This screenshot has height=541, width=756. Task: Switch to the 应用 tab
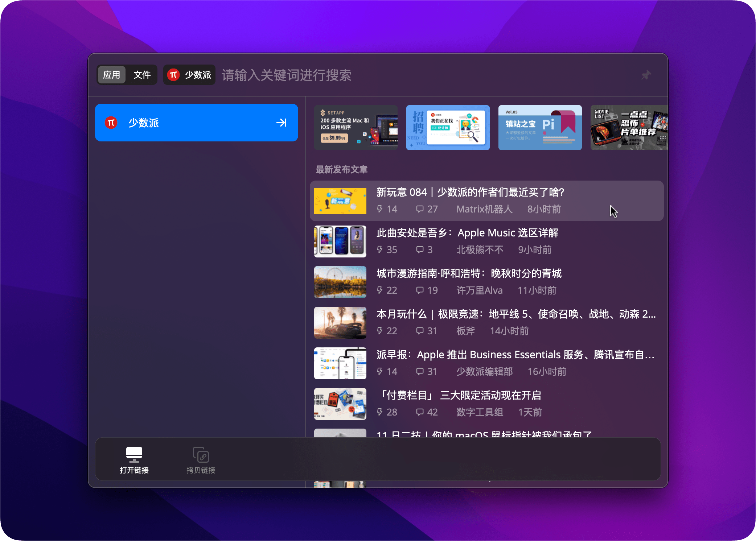click(x=112, y=75)
